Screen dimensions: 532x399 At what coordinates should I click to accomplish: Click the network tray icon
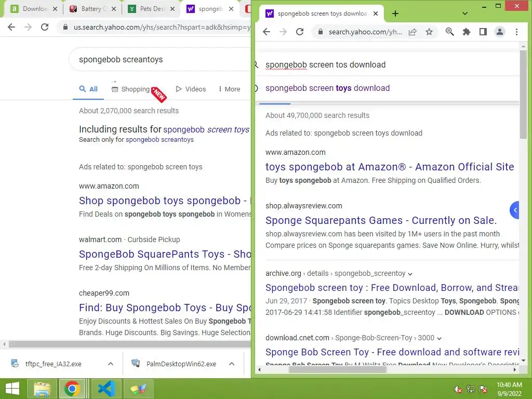pos(471,389)
